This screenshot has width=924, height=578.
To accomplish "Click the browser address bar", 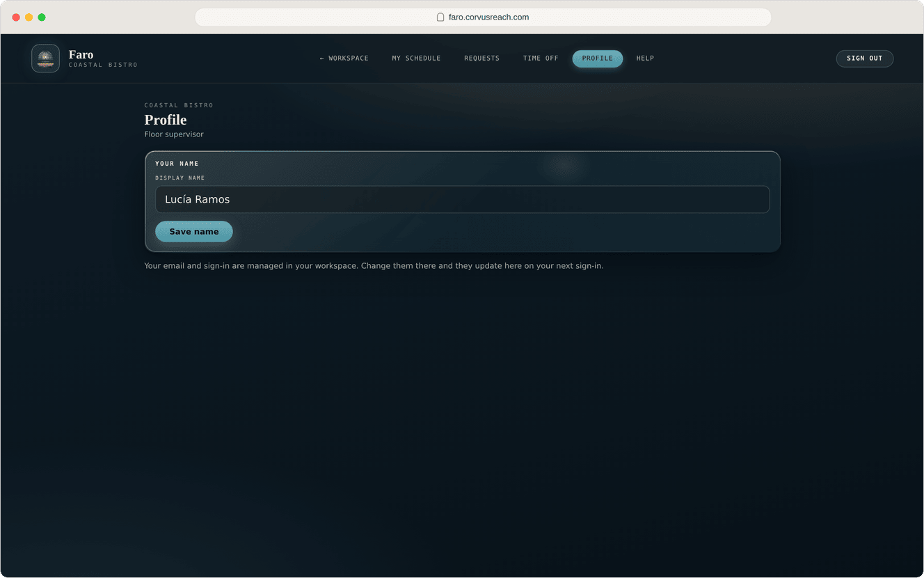I will click(x=483, y=17).
